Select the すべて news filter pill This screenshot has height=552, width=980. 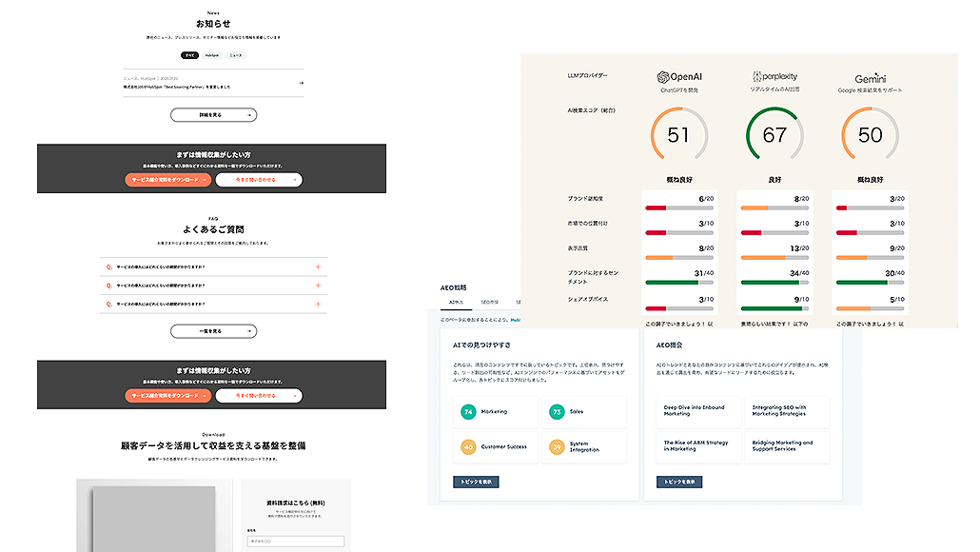tap(190, 55)
